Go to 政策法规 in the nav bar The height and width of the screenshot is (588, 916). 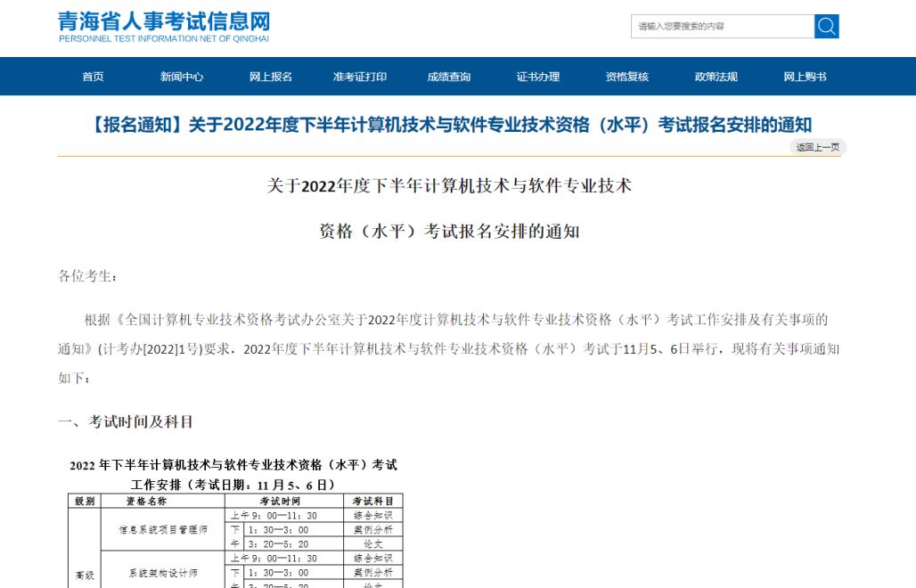click(x=716, y=77)
